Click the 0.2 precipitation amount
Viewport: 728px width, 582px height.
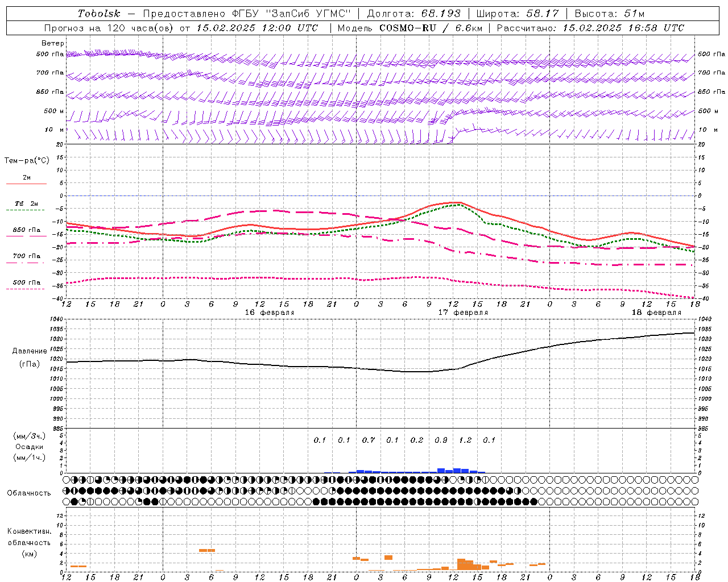(x=417, y=440)
